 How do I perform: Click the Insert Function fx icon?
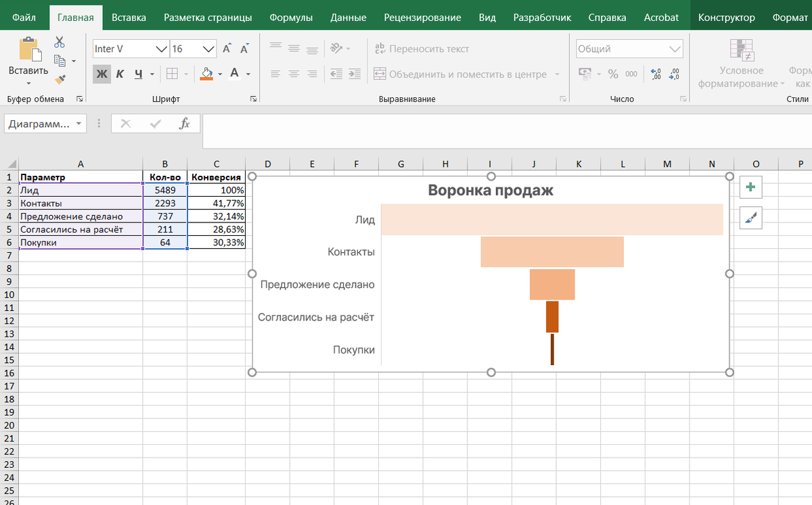point(184,124)
